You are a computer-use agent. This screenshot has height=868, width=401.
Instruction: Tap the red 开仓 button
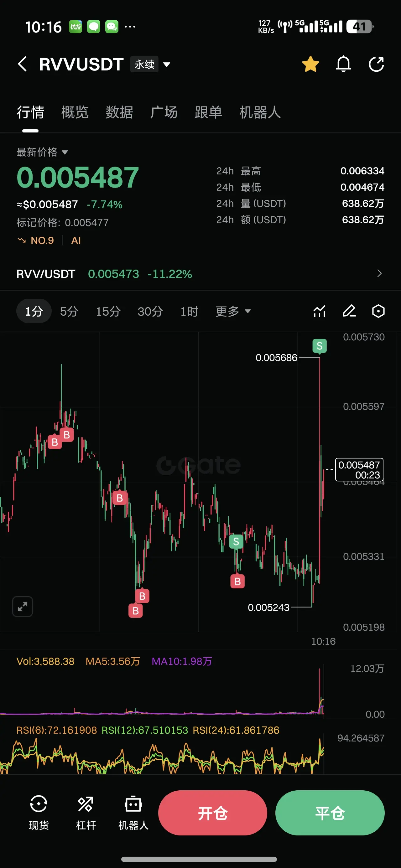coord(212,813)
